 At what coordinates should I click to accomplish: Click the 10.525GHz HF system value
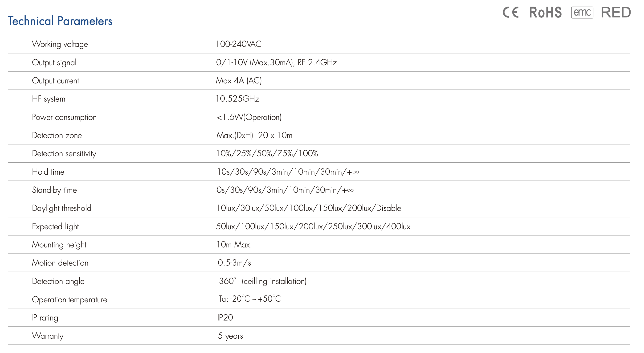(237, 99)
